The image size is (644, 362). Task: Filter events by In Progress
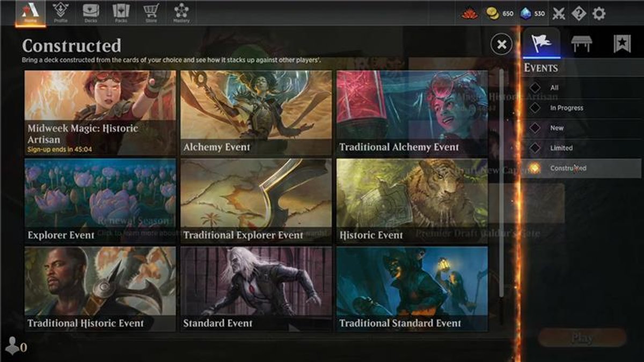582,108
